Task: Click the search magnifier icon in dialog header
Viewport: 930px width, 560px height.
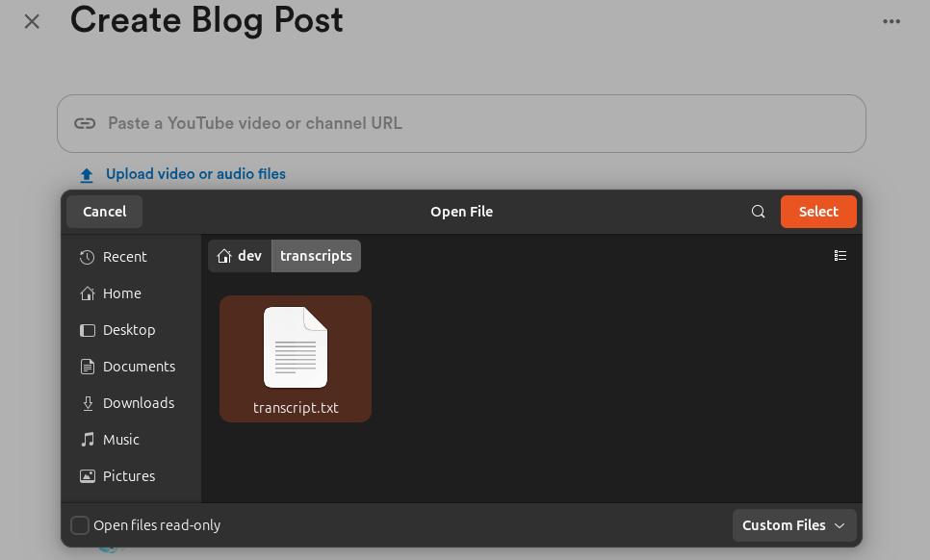Action: coord(759,212)
